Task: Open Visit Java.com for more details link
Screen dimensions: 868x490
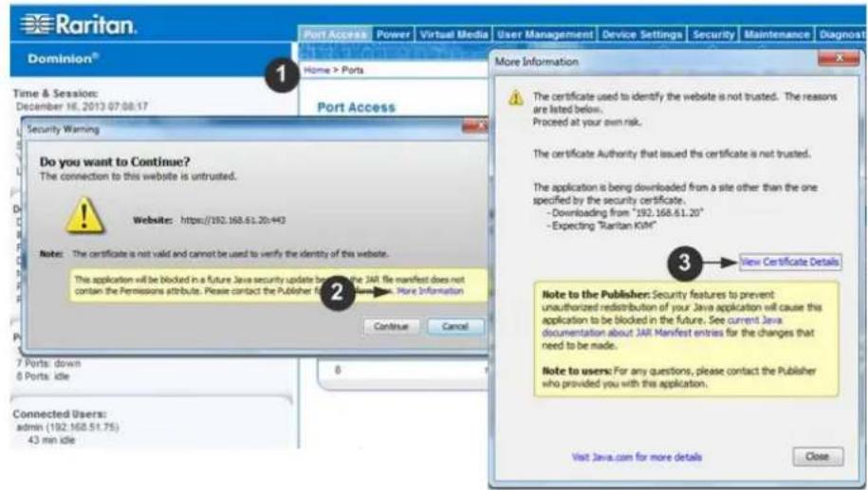Action: 637,458
